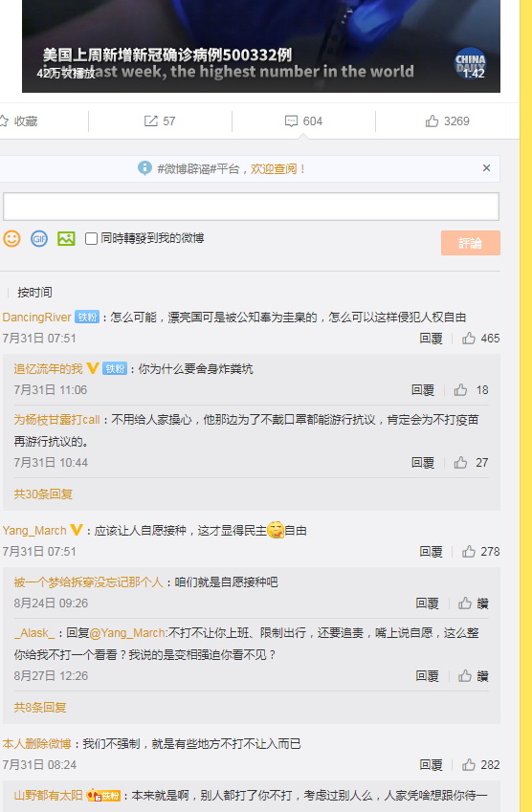Like the post with the 3269 thumbs-up
Screen dimensions: 532x812
447,121
